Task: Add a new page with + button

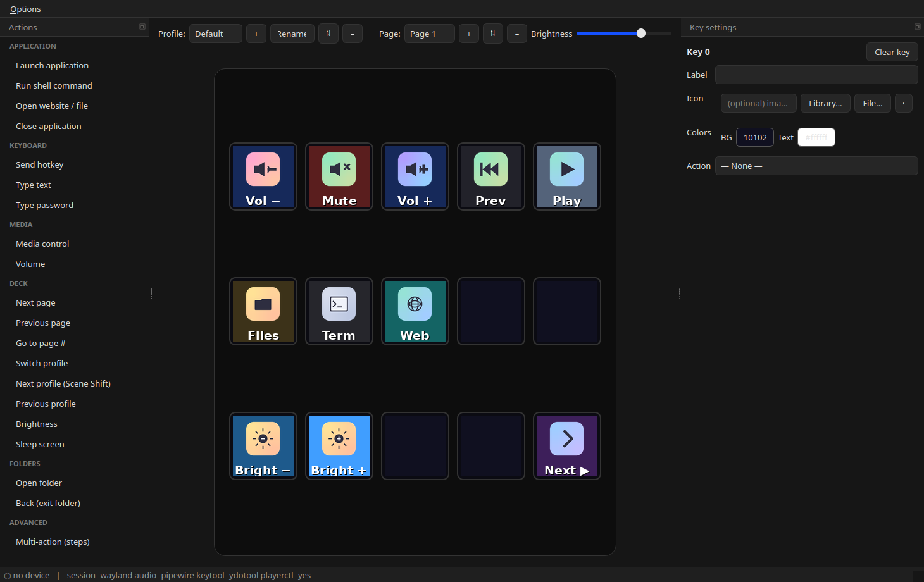Action: 469,34
